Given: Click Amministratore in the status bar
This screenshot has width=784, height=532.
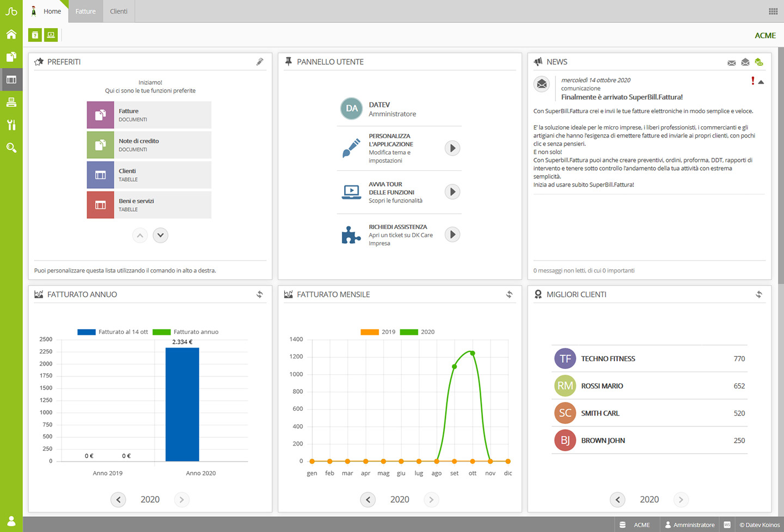Looking at the screenshot, I should (690, 525).
